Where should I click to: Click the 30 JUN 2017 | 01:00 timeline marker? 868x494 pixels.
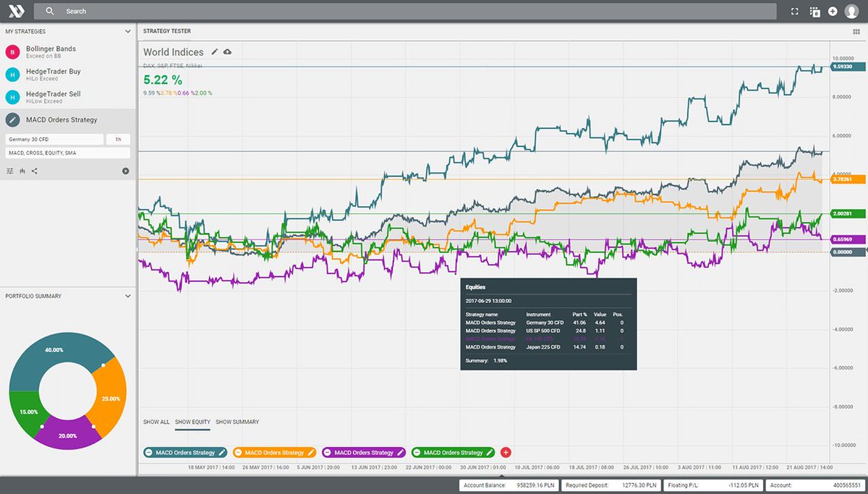point(482,467)
